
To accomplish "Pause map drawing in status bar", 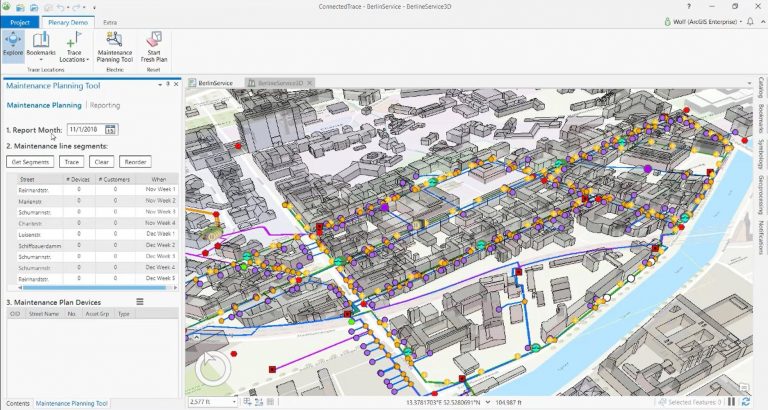I will click(x=731, y=402).
